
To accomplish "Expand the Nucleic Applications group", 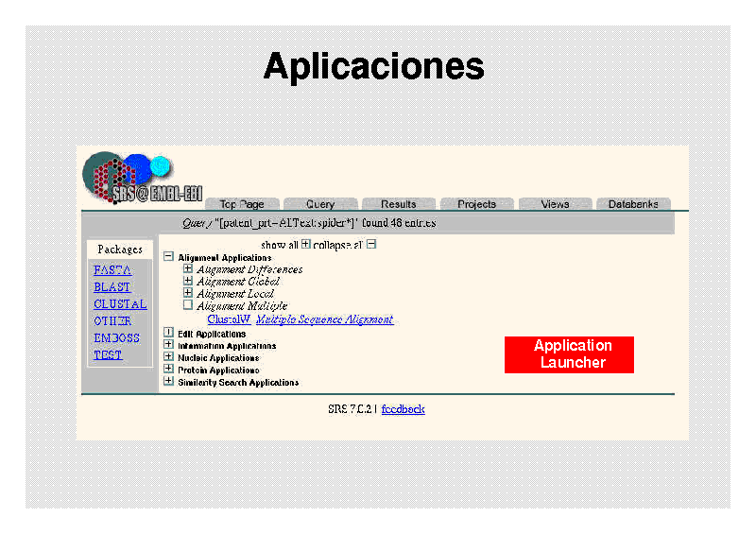I will click(169, 357).
